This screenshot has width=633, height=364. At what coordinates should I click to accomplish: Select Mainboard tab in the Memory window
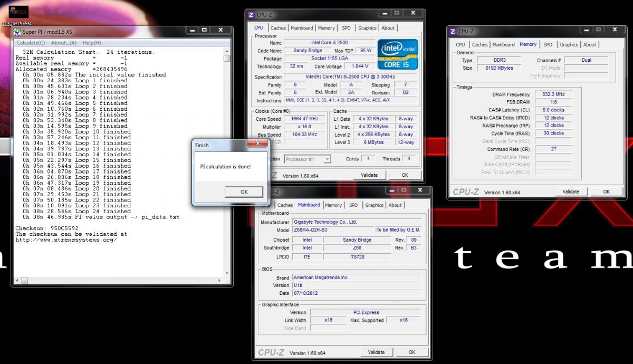tap(503, 45)
